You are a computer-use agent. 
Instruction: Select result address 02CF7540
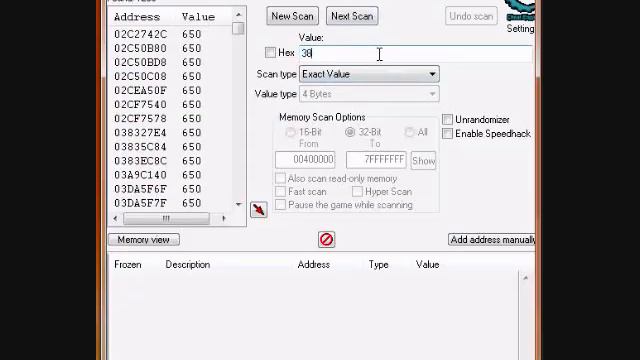click(141, 104)
